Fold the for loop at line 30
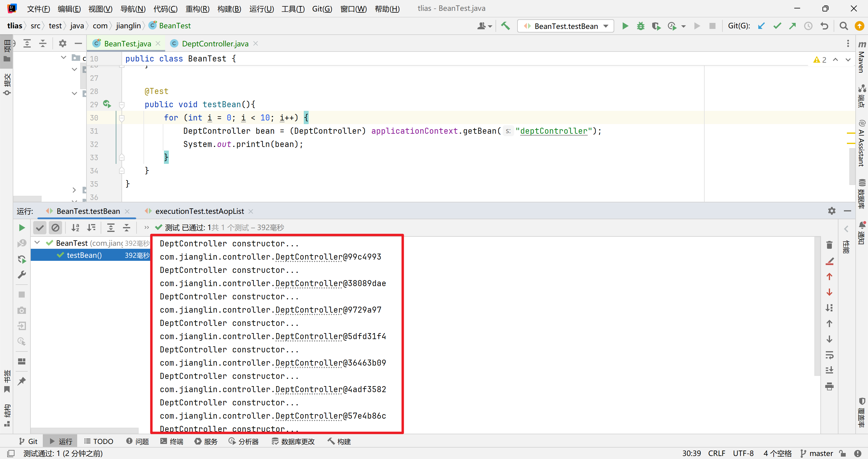The height and width of the screenshot is (459, 868). point(122,118)
